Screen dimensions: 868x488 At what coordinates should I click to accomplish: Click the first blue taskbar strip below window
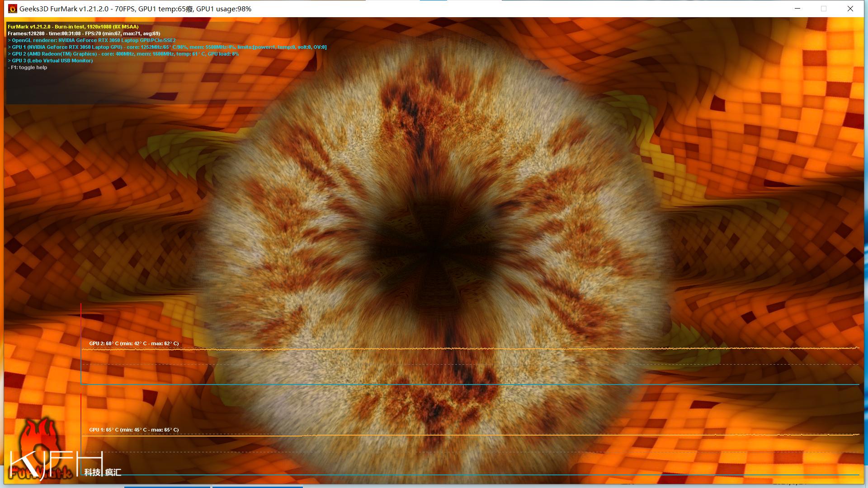click(x=167, y=487)
